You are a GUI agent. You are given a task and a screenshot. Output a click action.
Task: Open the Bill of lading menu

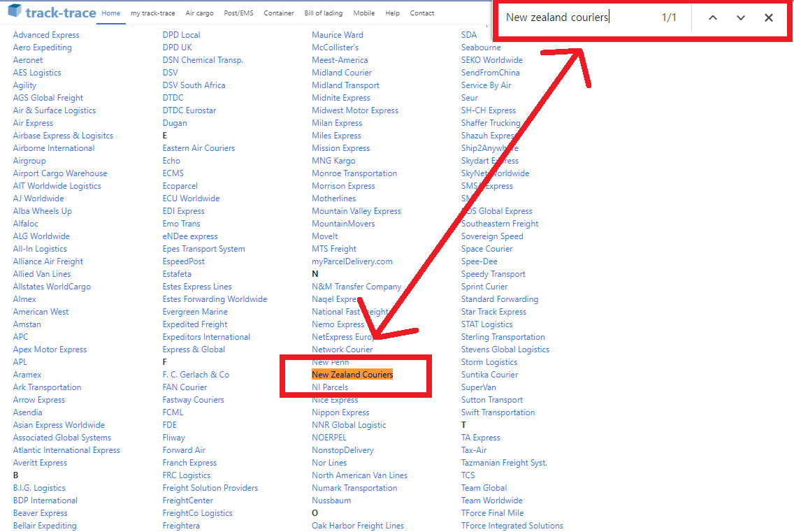(324, 13)
